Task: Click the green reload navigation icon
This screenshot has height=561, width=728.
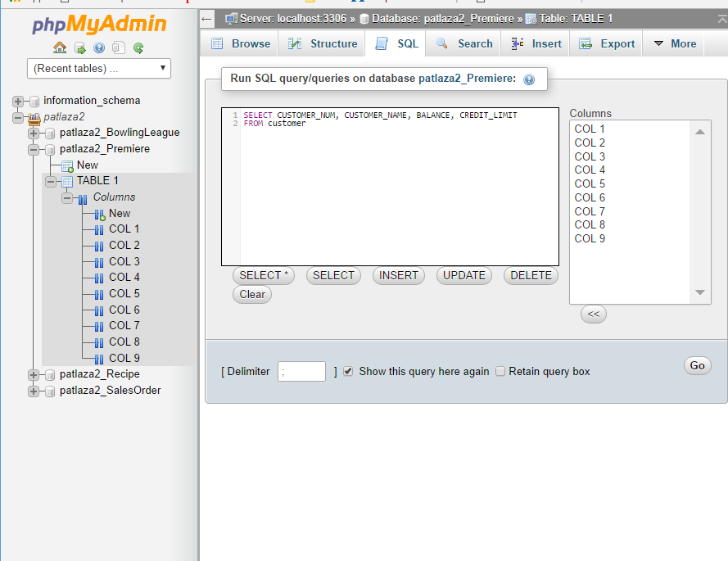Action: coord(138,48)
